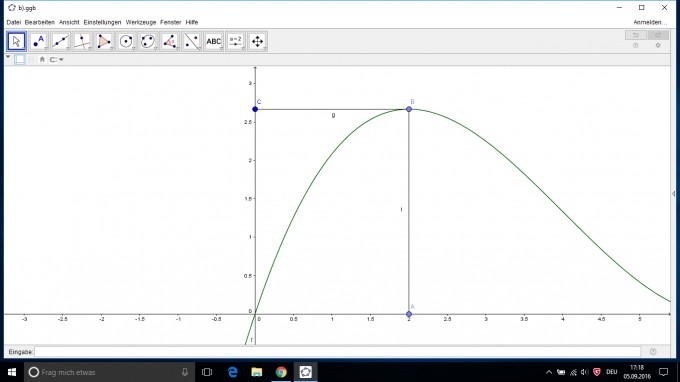680x382 pixels.
Task: Click the vertical segment label i
Action: coord(401,209)
